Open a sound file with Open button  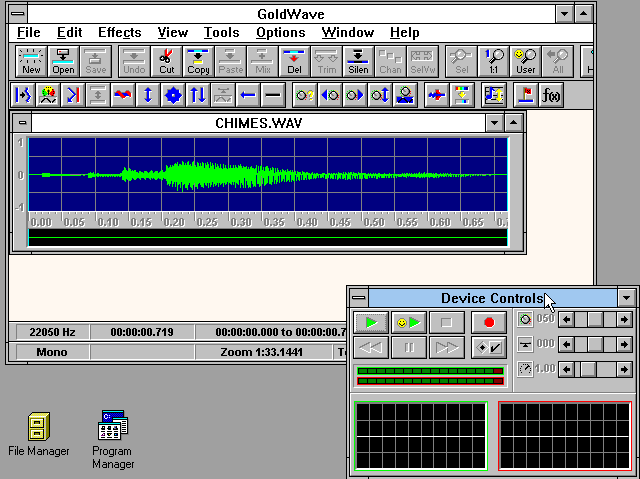(x=63, y=61)
